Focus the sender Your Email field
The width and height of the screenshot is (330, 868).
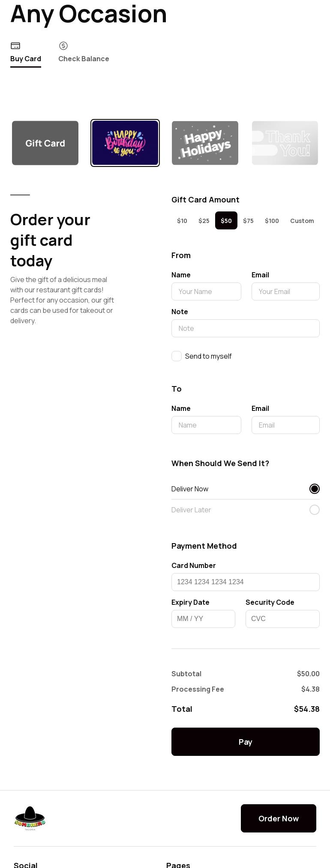(285, 291)
